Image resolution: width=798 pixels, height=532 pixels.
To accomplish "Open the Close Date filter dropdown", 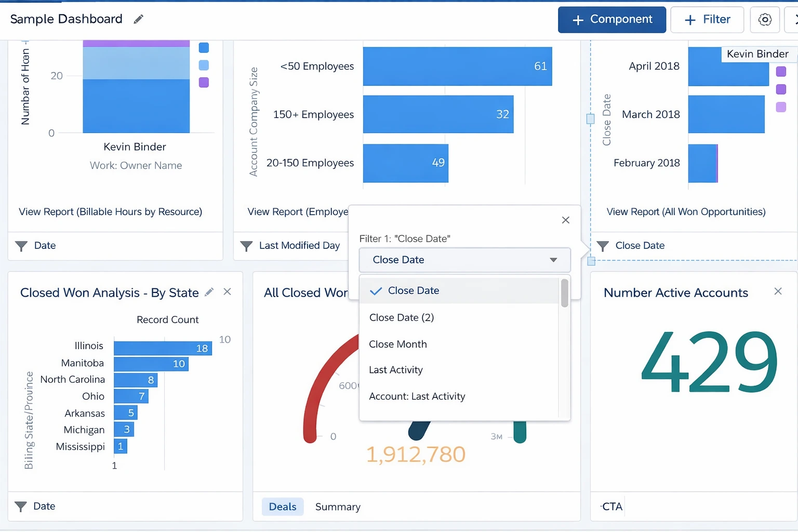I will [x=464, y=260].
